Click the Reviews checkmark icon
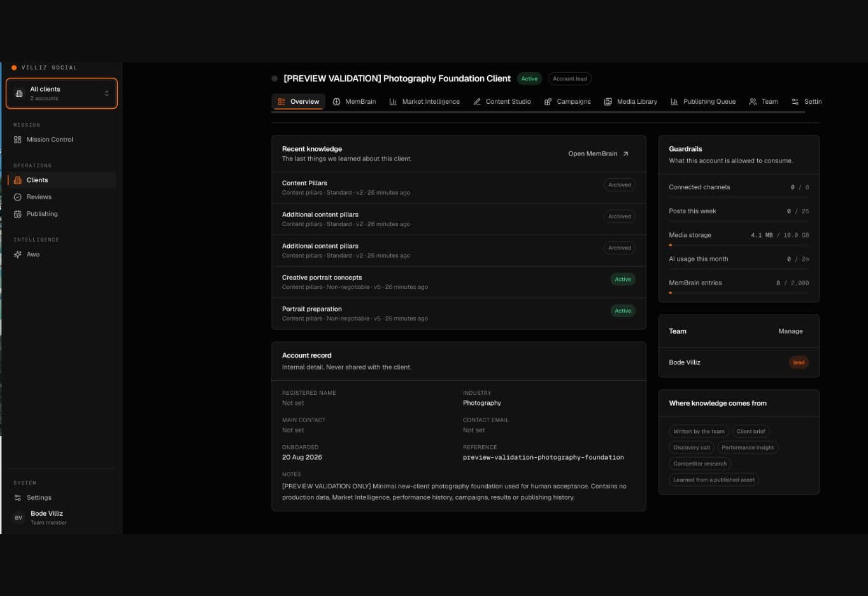This screenshot has width=868, height=596. tap(18, 197)
